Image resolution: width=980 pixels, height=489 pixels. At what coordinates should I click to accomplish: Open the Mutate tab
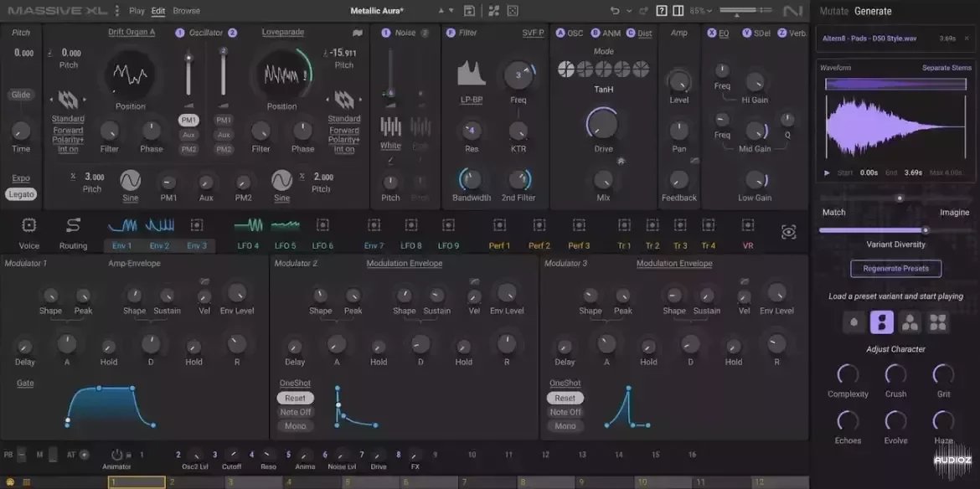tap(833, 11)
